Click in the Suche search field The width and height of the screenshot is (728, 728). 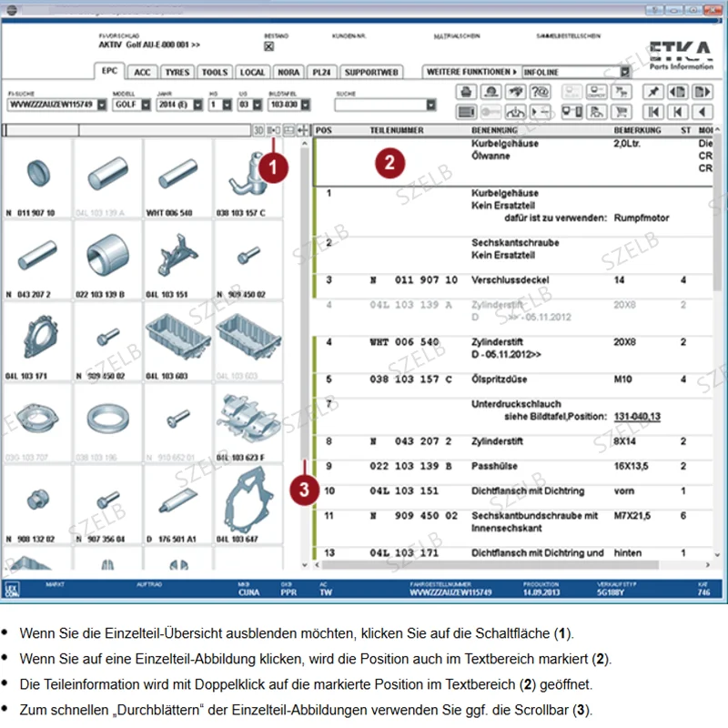point(380,105)
